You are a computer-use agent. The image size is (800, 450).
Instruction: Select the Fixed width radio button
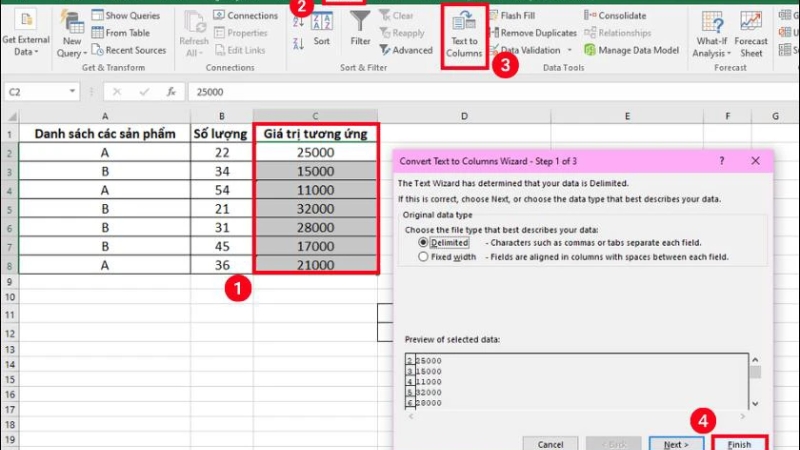(x=424, y=257)
